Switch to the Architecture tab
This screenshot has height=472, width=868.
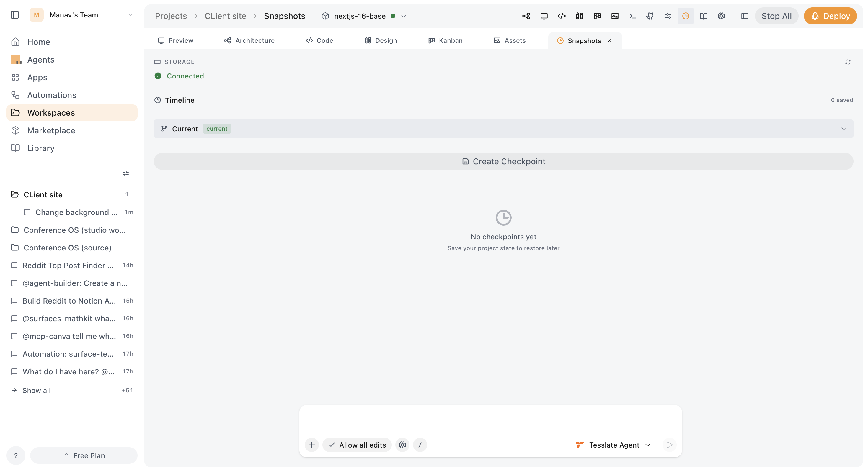(x=249, y=40)
